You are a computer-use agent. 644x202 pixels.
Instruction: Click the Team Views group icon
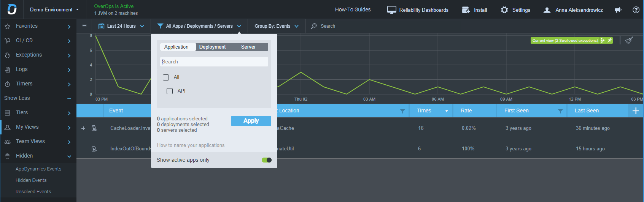point(7,142)
